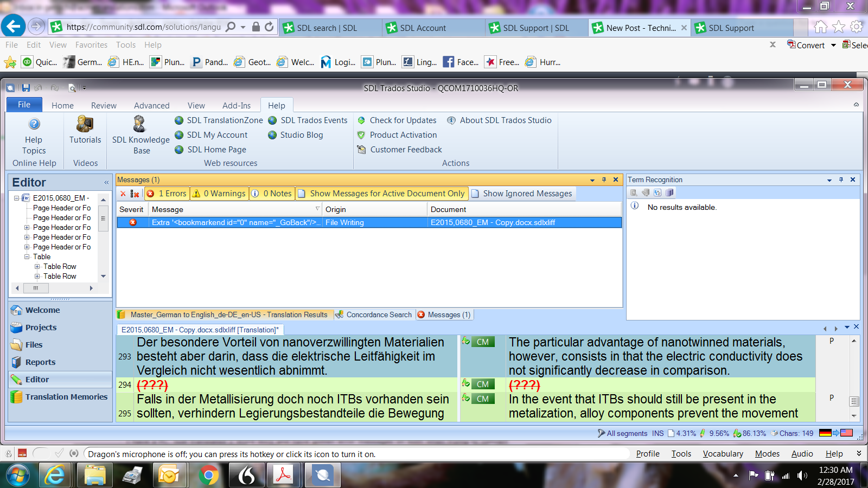The width and height of the screenshot is (868, 488).
Task: Expand the third Page Header or Fo node
Action: 27,227
